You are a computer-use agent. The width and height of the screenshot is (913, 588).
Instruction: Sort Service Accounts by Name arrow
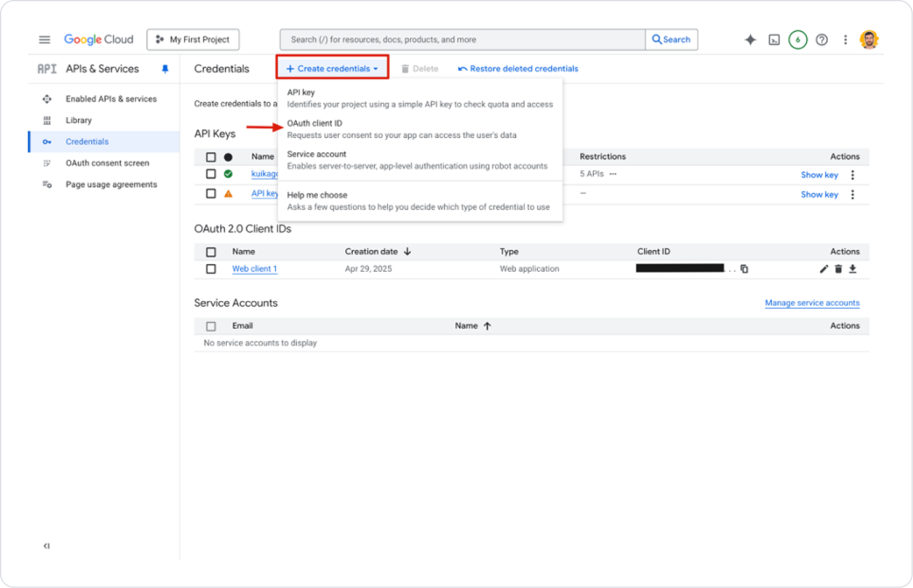click(x=487, y=326)
